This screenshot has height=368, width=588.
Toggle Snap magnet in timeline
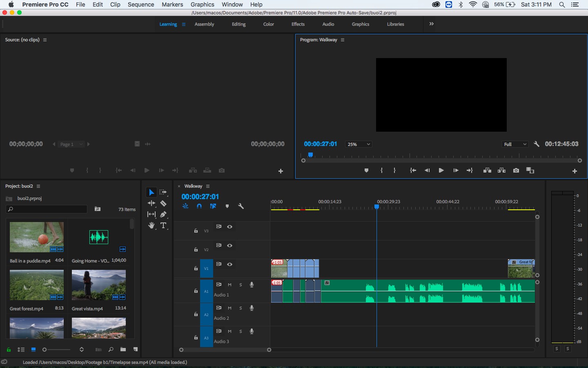pos(199,206)
